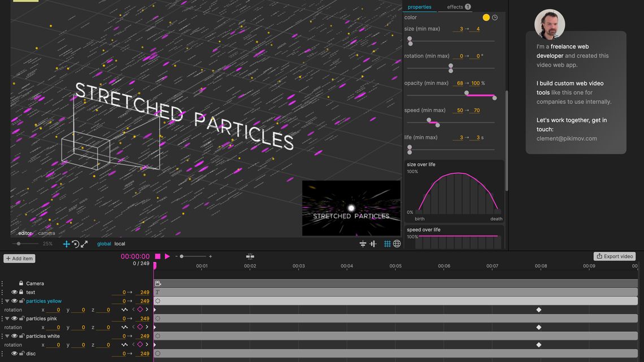The image size is (644, 362).
Task: Click particles yellow rotation keyframe near 00:08
Action: pyautogui.click(x=539, y=310)
